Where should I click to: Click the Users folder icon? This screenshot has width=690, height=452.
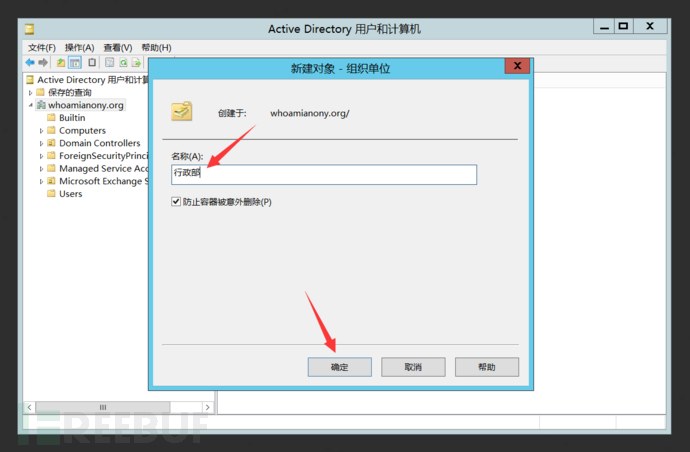(x=51, y=194)
